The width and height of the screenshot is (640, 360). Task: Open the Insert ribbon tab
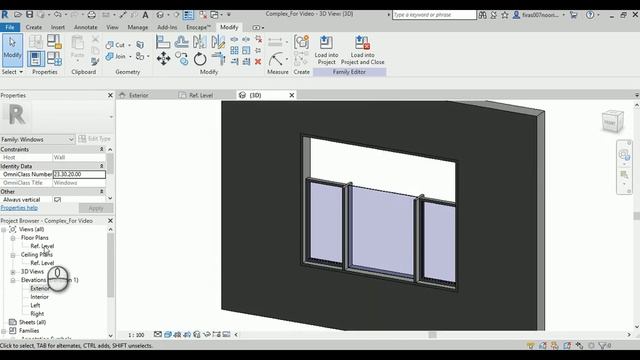click(x=58, y=27)
